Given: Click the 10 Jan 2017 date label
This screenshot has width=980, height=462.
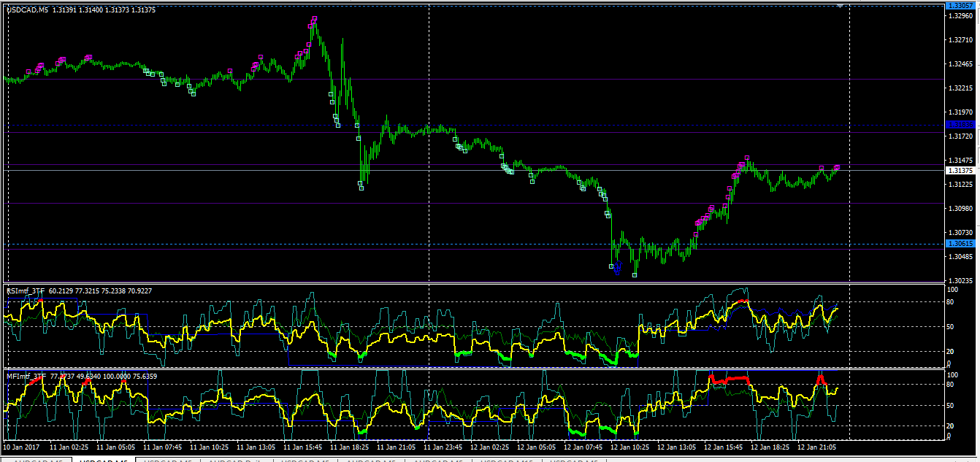Looking at the screenshot, I should (22, 446).
